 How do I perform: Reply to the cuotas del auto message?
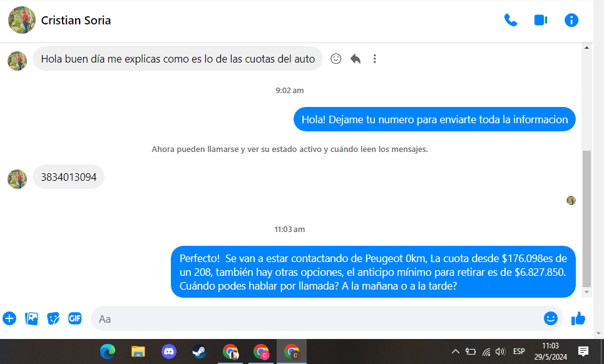356,59
